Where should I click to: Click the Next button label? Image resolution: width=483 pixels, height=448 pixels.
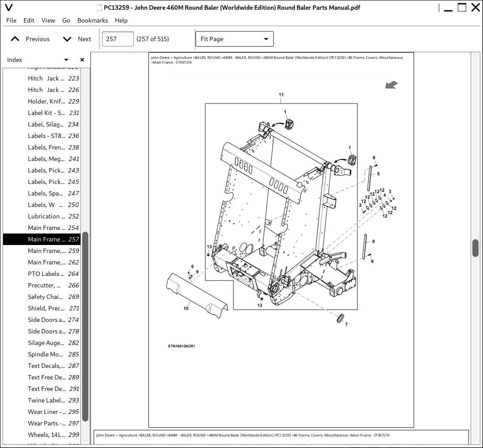point(84,39)
